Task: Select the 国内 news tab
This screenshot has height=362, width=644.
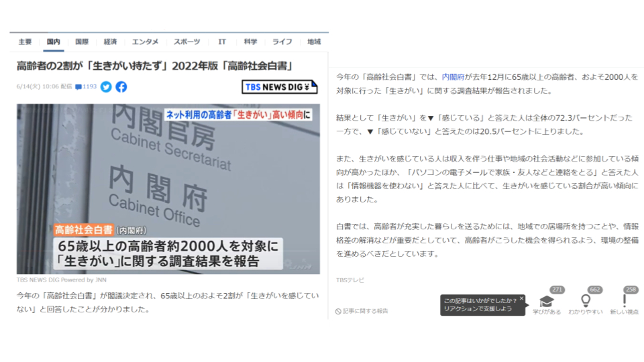Action: click(54, 42)
